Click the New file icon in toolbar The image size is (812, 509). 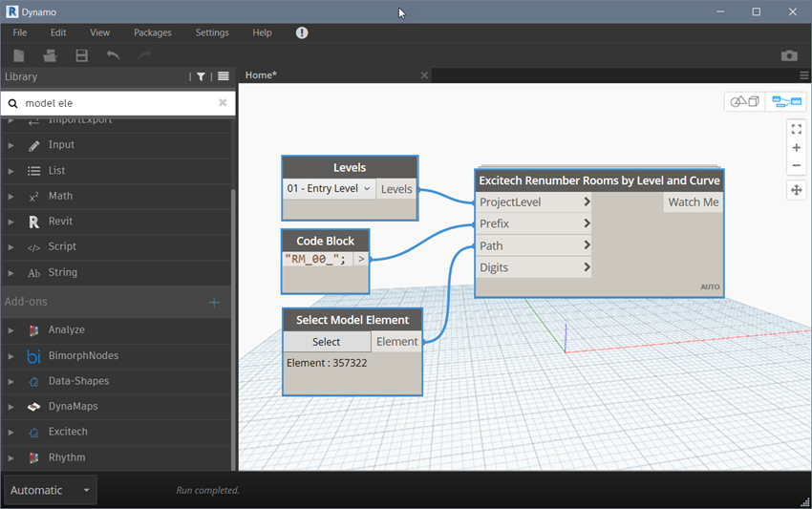click(19, 55)
